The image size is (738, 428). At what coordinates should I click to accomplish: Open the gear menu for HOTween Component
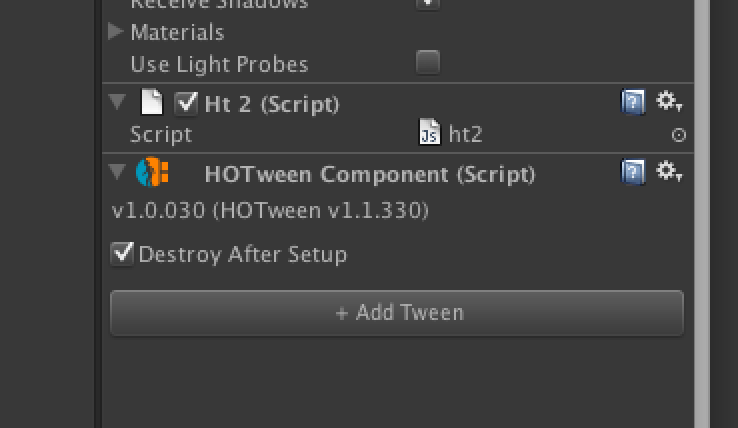click(x=669, y=171)
